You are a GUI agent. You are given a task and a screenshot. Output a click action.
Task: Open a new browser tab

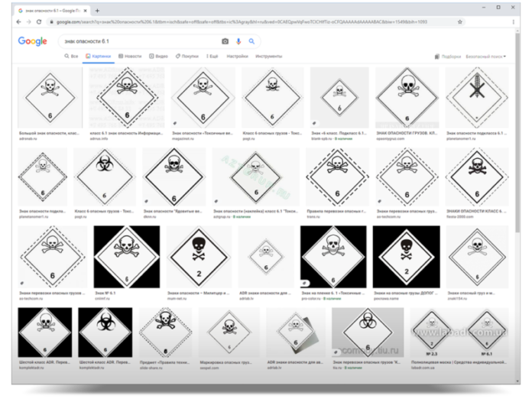point(97,10)
